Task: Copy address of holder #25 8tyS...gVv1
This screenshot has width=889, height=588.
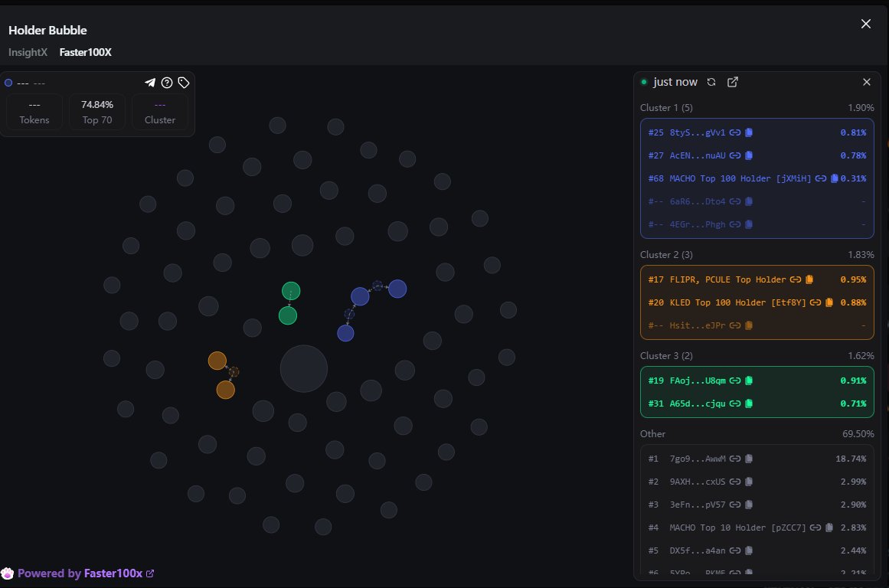Action: pyautogui.click(x=749, y=132)
